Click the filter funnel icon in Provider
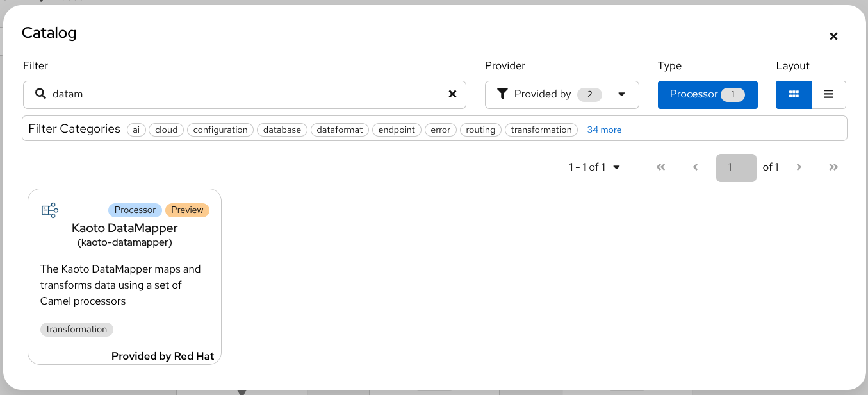868x395 pixels. [503, 94]
